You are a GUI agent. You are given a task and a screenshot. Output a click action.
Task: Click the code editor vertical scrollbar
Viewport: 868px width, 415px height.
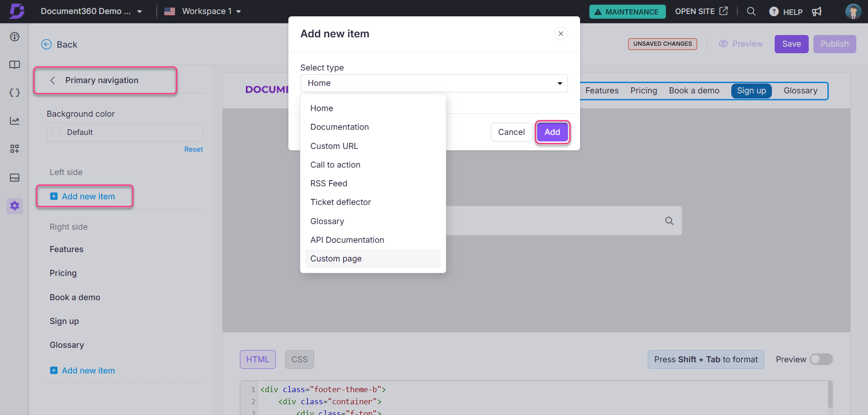pyautogui.click(x=830, y=395)
